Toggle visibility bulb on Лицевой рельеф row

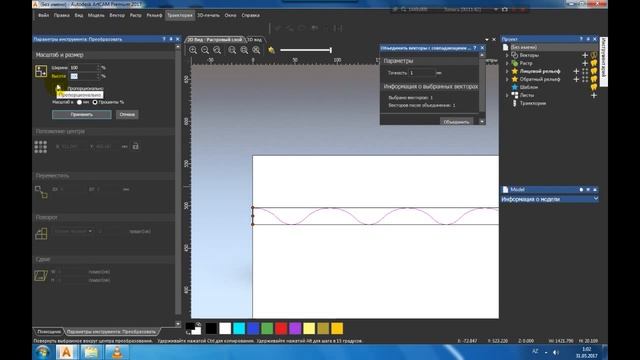(x=594, y=71)
